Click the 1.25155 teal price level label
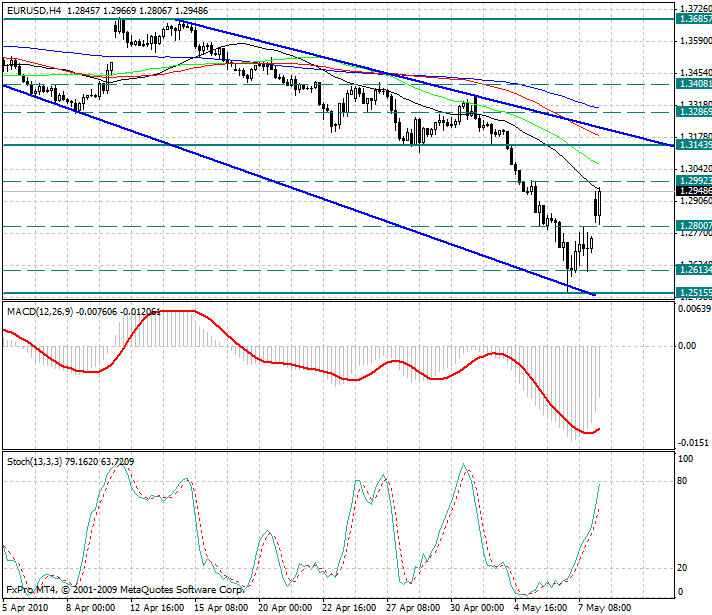This screenshot has height=615, width=712. tap(694, 293)
